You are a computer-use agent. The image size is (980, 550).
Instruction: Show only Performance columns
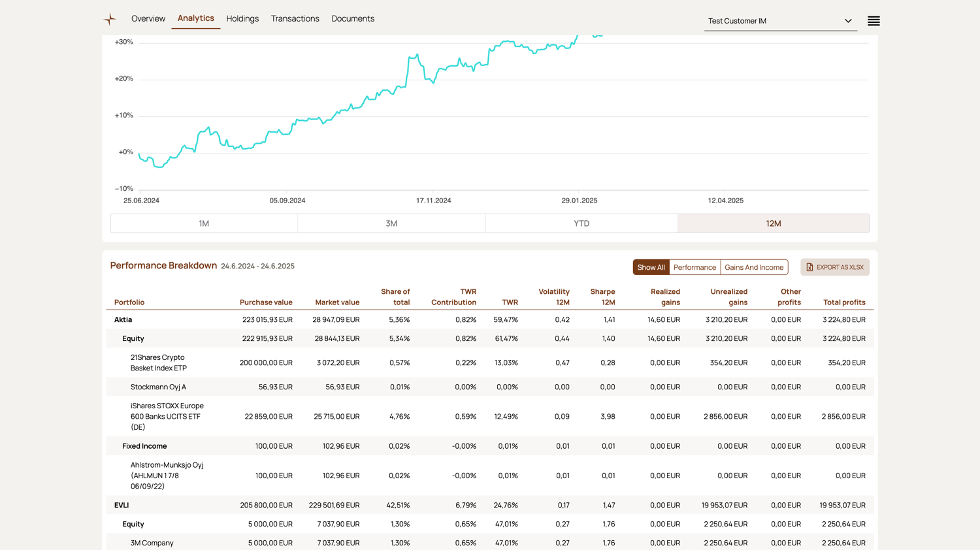coord(694,267)
